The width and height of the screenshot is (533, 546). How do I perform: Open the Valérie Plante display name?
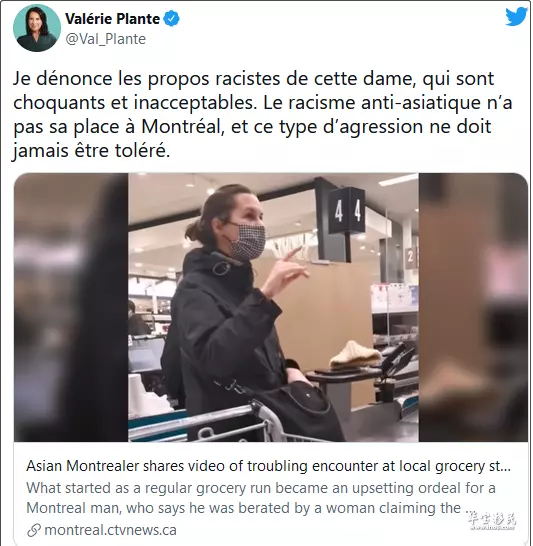(112, 19)
